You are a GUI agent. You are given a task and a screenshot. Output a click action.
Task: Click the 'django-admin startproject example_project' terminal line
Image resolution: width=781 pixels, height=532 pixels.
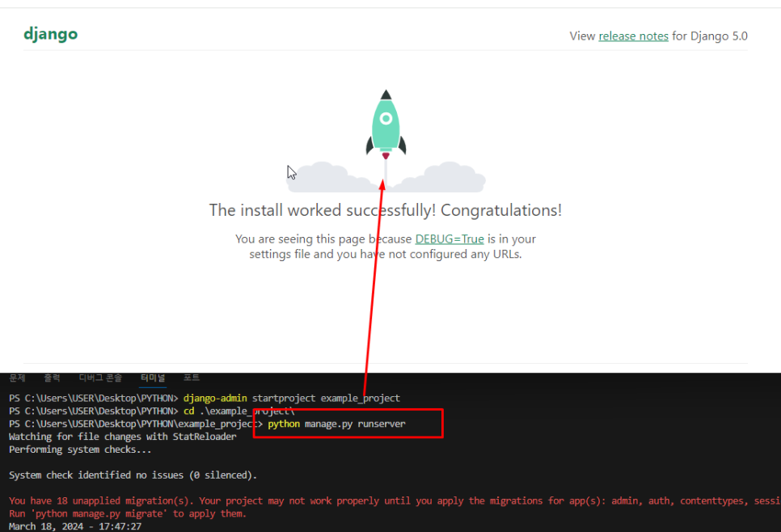click(x=205, y=398)
